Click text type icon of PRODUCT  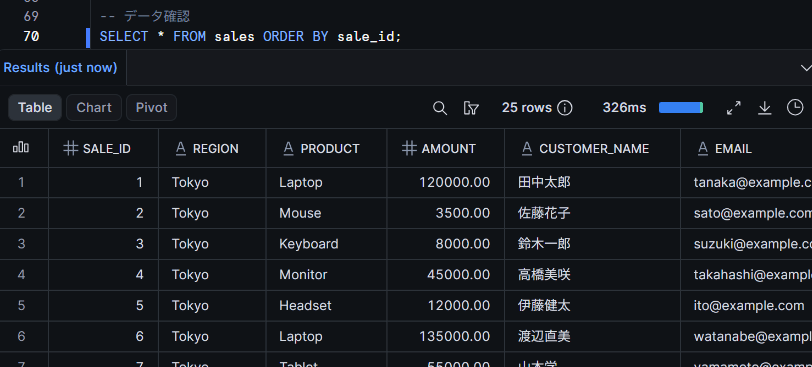(288, 149)
